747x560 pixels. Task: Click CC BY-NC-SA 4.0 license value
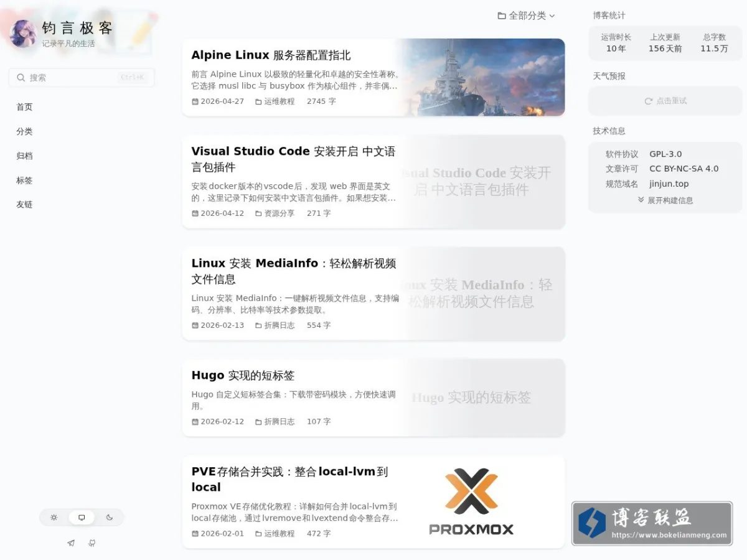pyautogui.click(x=684, y=169)
